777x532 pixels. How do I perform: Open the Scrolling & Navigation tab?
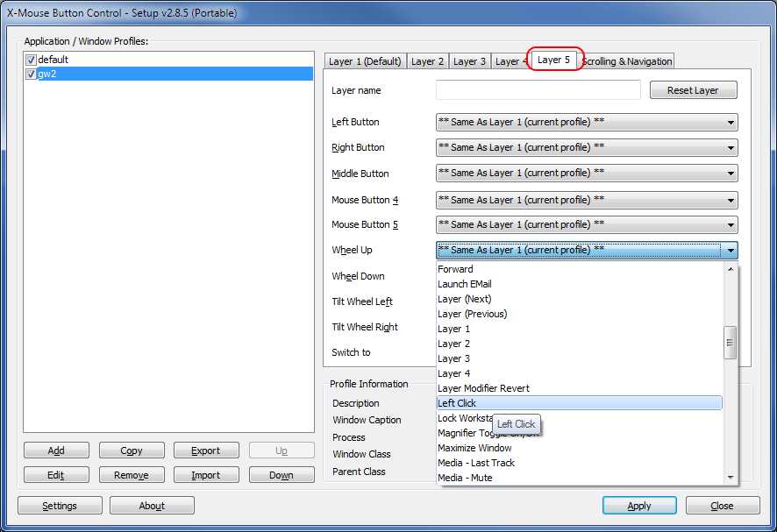click(x=627, y=61)
